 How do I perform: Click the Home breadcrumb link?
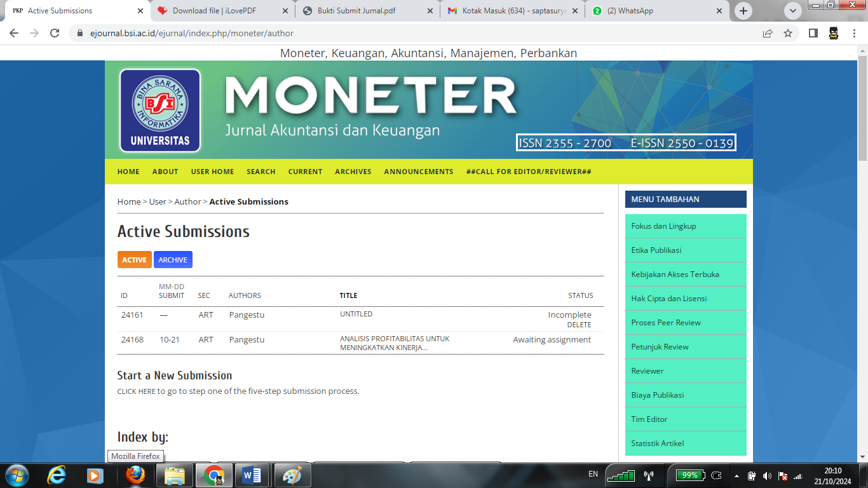point(129,201)
